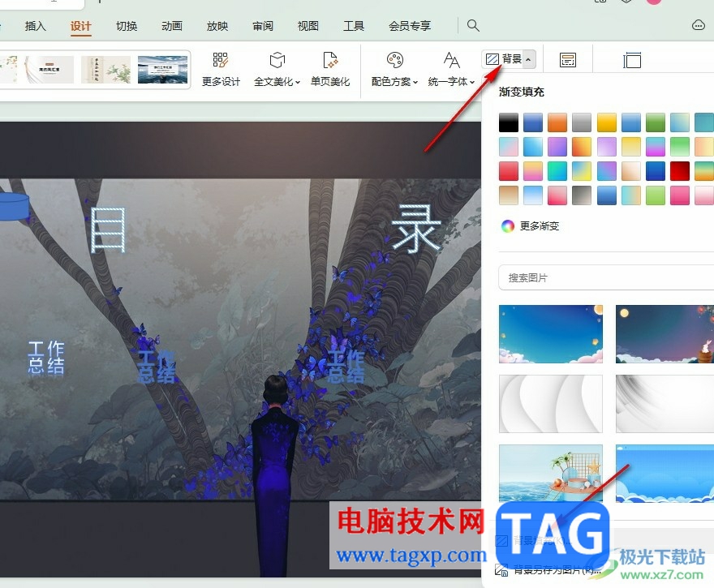
Task: Select the gray brush-stroke background image
Action: pyautogui.click(x=665, y=404)
